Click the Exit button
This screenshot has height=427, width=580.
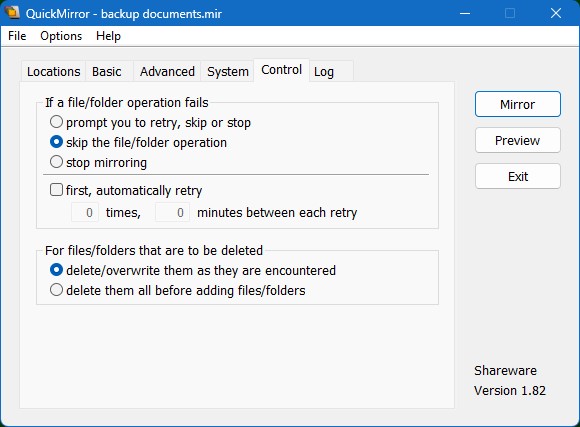pyautogui.click(x=517, y=176)
